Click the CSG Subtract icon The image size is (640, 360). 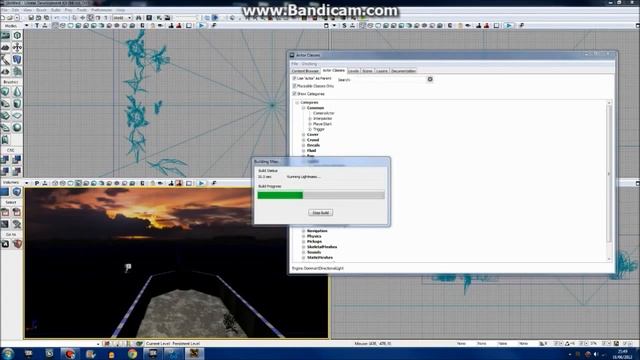pyautogui.click(x=17, y=160)
